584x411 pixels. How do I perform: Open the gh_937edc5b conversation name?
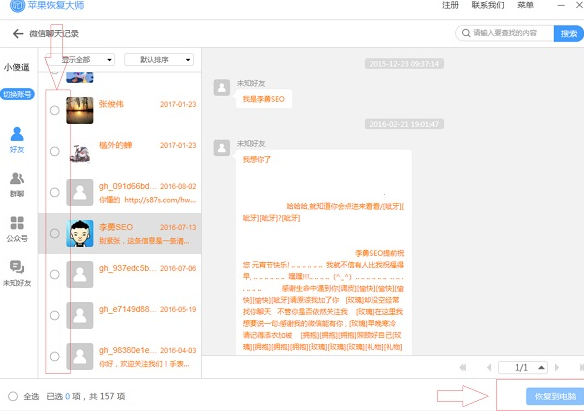point(128,268)
